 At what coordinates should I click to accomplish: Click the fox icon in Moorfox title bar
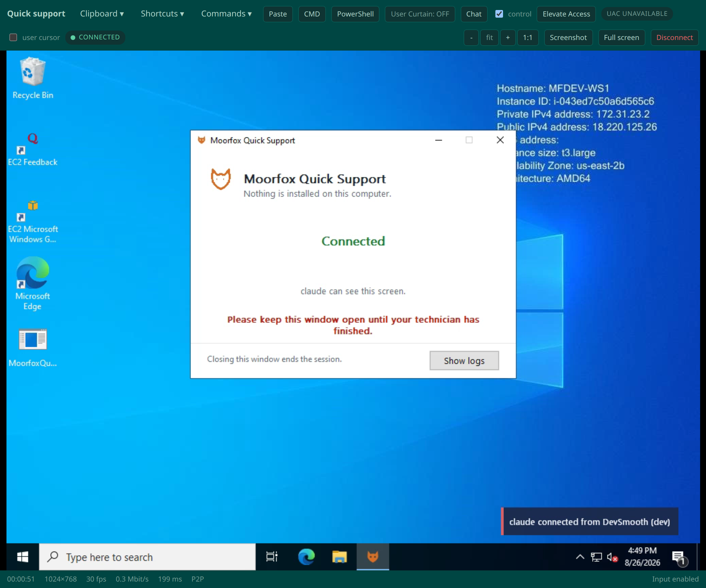click(202, 140)
